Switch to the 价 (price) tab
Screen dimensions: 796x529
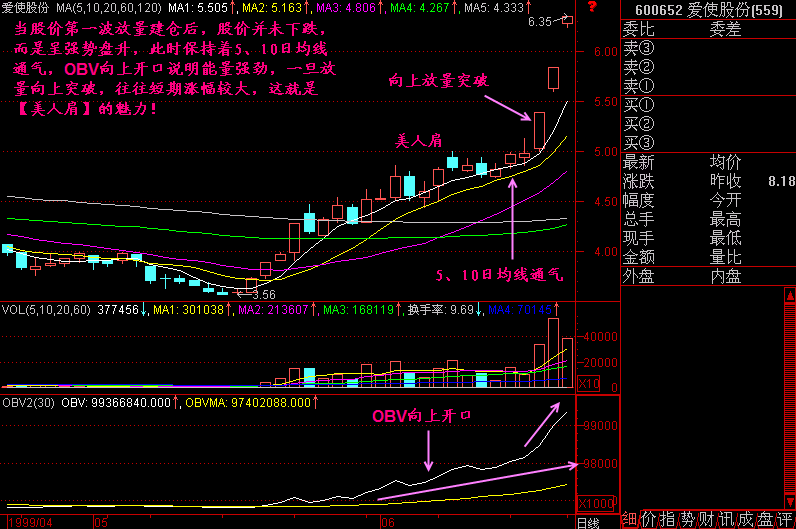pos(647,519)
